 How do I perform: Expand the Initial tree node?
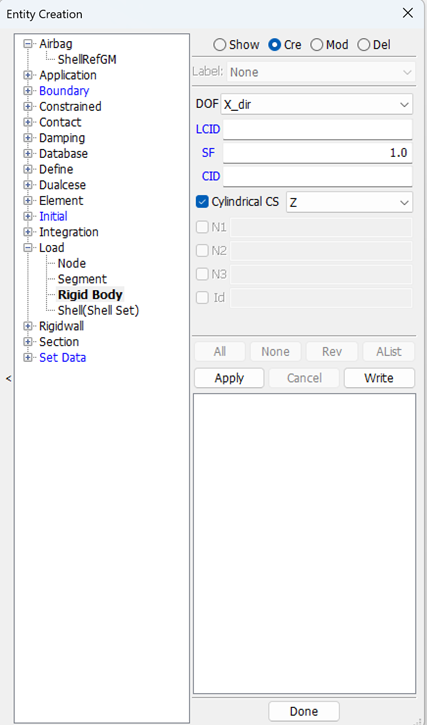pos(28,216)
